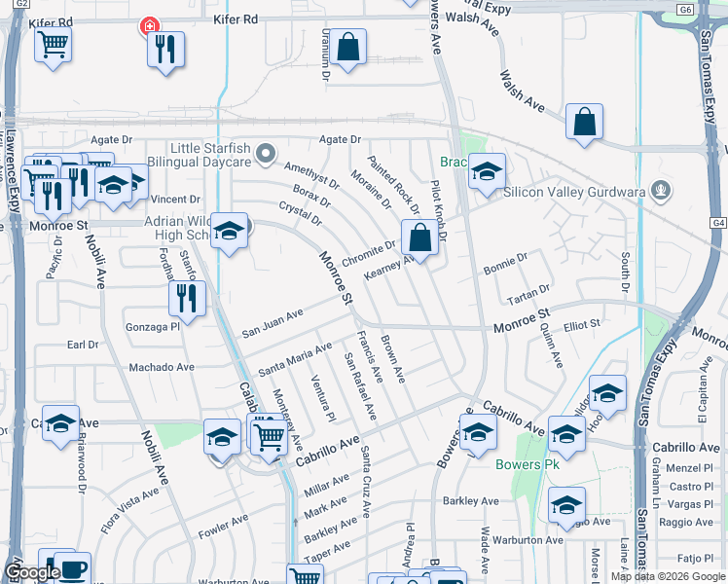Image resolution: width=728 pixels, height=584 pixels.
Task: Click the Machado Ave street label
Action: pyautogui.click(x=162, y=367)
